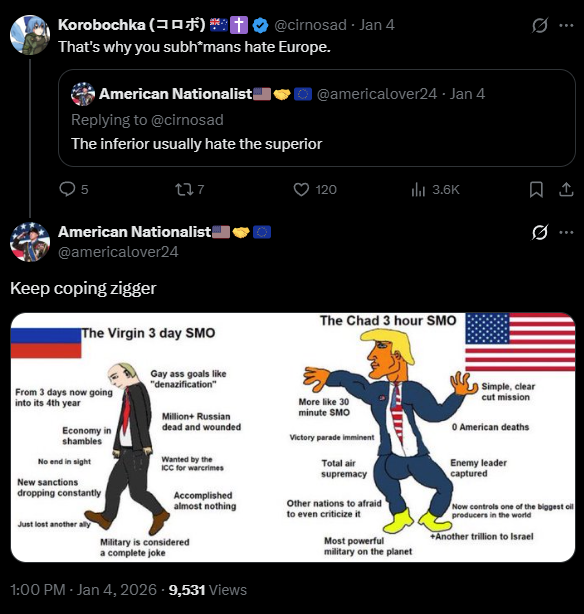Bookmark Korobochka's tweet

pyautogui.click(x=536, y=190)
